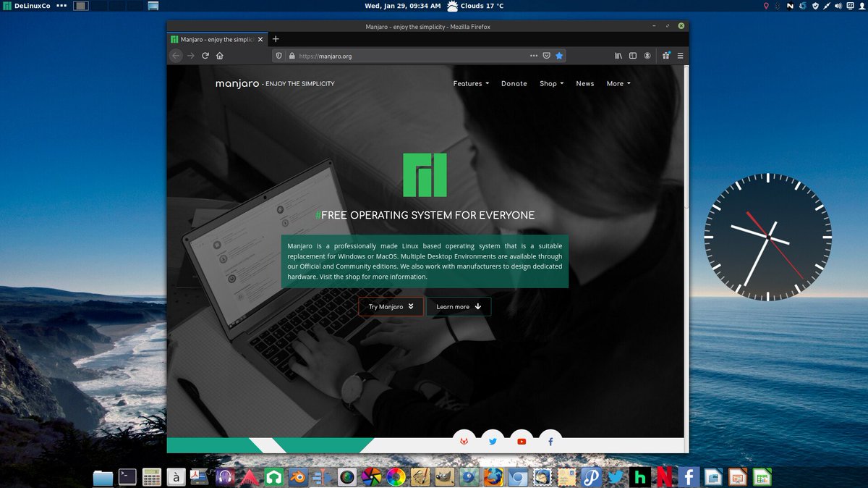The height and width of the screenshot is (488, 868).
Task: Open the character map dock icon
Action: click(175, 476)
